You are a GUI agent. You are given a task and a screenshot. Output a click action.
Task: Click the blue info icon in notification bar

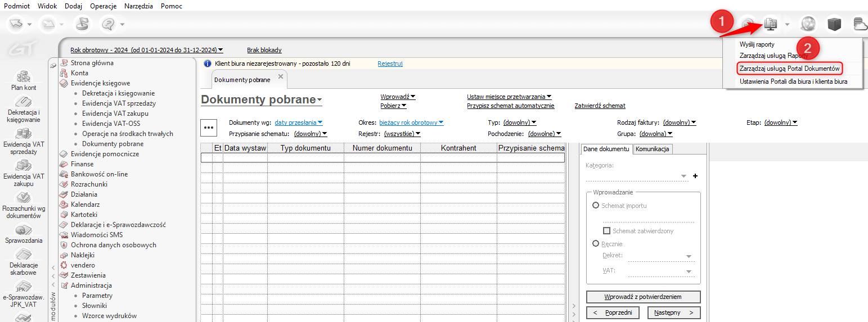pyautogui.click(x=207, y=64)
